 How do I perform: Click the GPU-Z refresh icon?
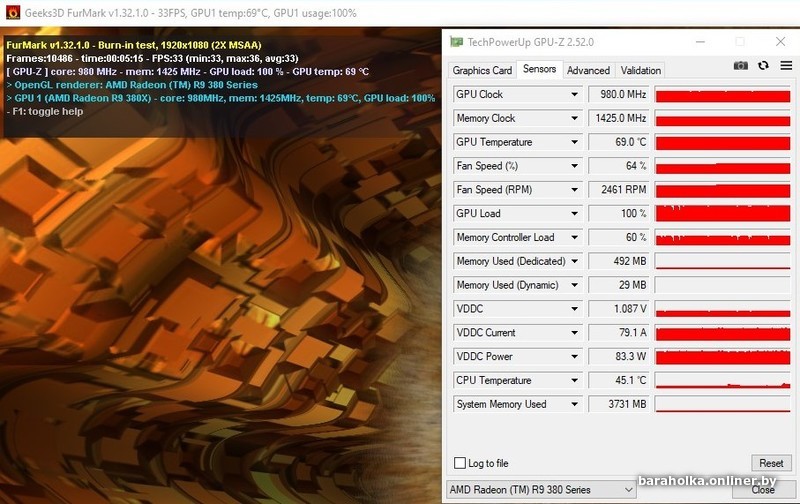pos(763,65)
